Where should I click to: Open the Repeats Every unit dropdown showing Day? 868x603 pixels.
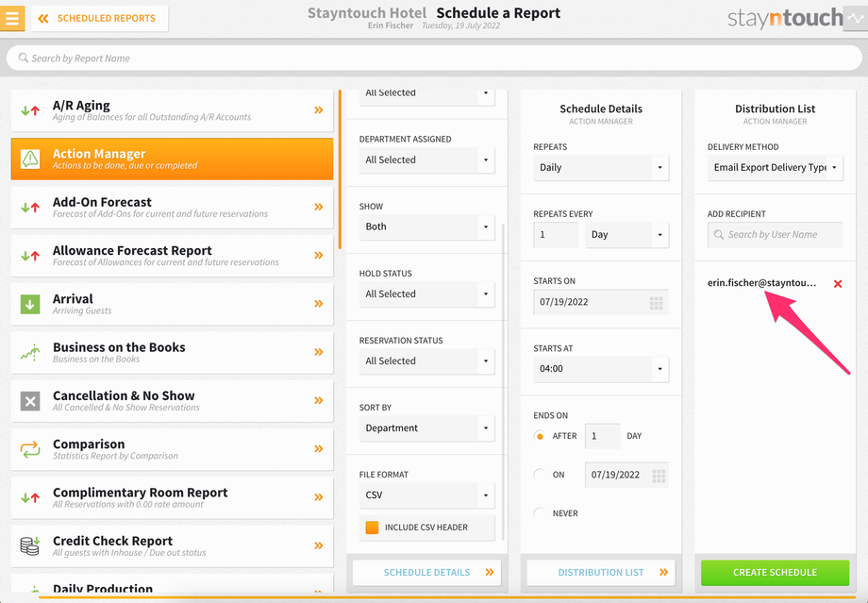click(626, 235)
